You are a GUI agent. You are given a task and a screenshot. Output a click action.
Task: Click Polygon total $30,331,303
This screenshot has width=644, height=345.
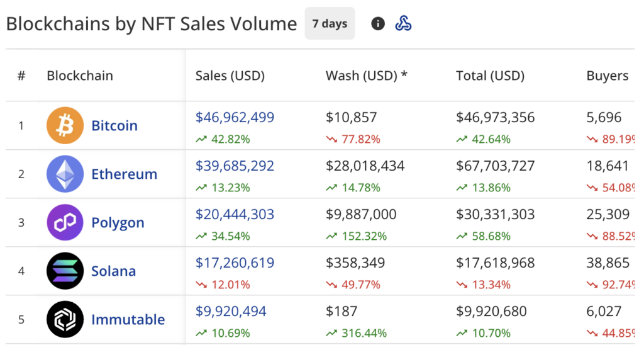click(x=496, y=214)
